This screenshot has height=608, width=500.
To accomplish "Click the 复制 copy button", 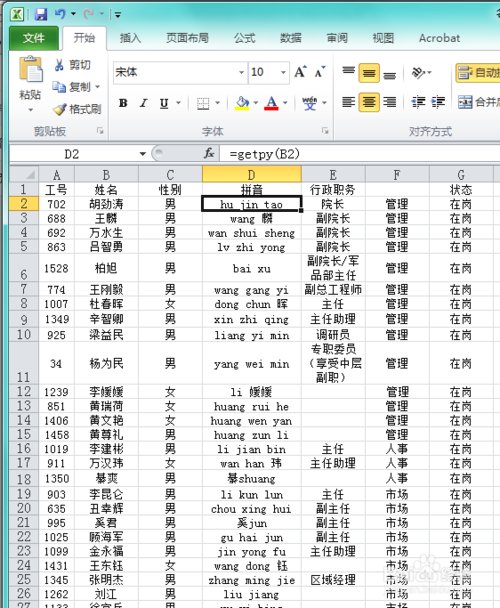I will click(x=72, y=87).
